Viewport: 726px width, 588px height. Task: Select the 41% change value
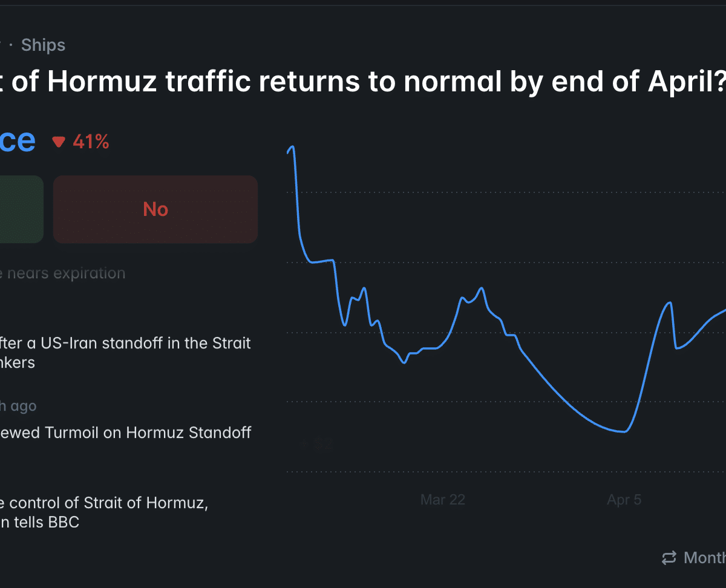(91, 142)
